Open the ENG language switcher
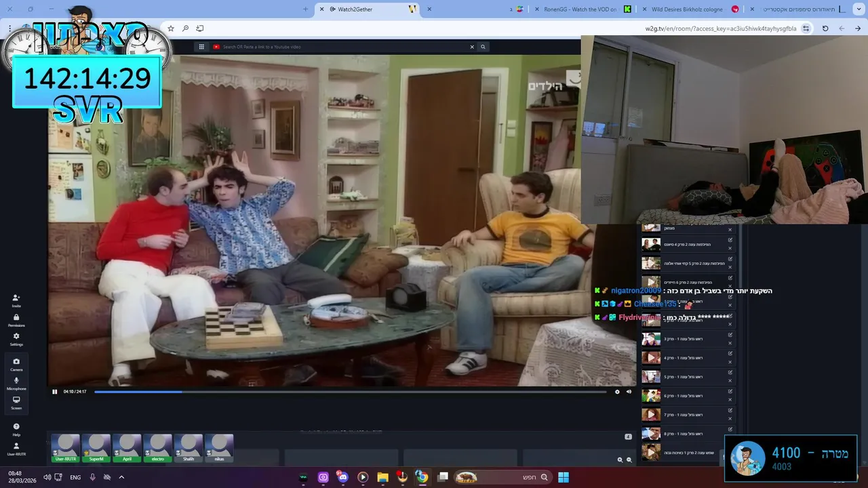Viewport: 868px width, 488px height. [x=75, y=477]
